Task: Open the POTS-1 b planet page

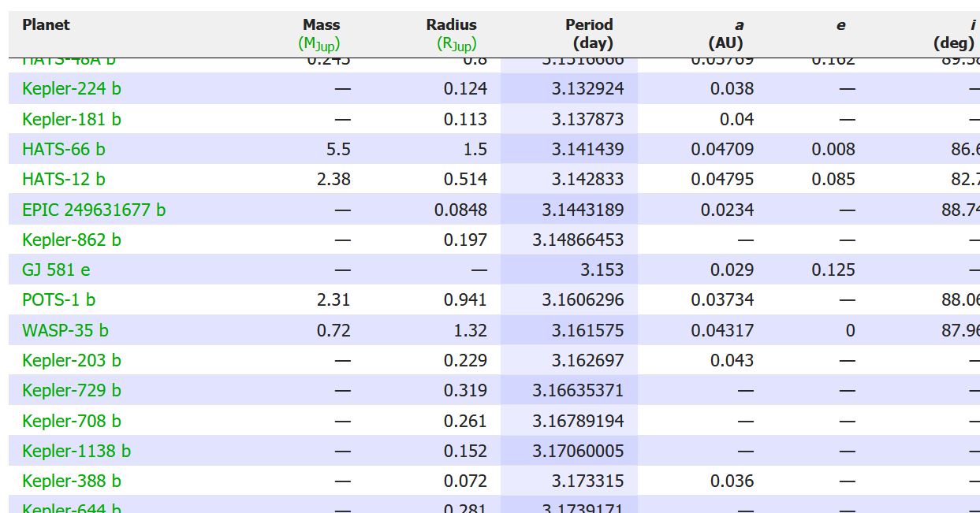Action: [x=58, y=300]
